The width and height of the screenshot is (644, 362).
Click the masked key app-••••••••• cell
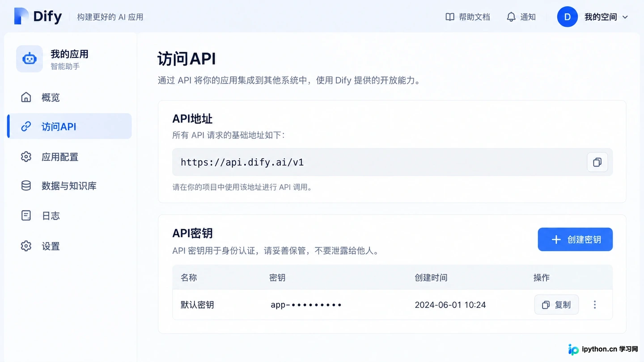(x=306, y=305)
